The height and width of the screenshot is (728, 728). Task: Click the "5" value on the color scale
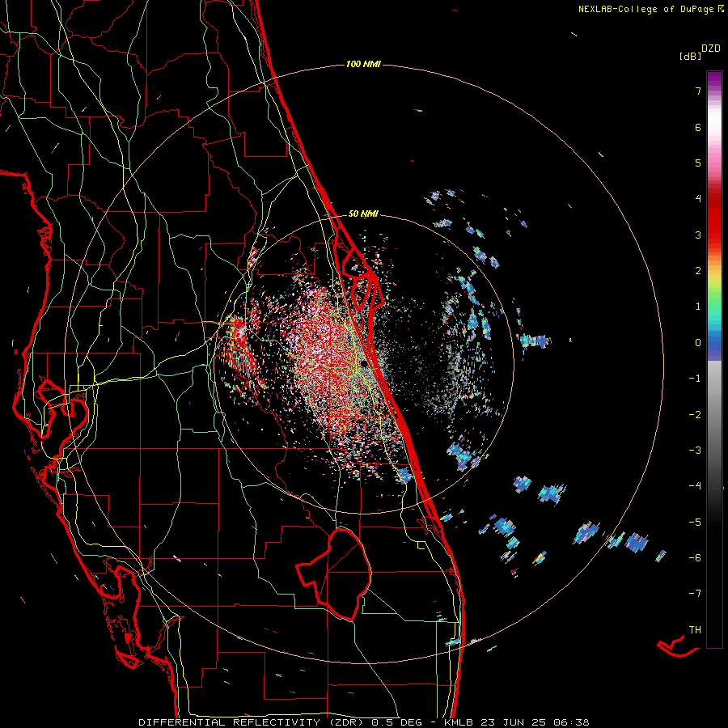(x=698, y=163)
